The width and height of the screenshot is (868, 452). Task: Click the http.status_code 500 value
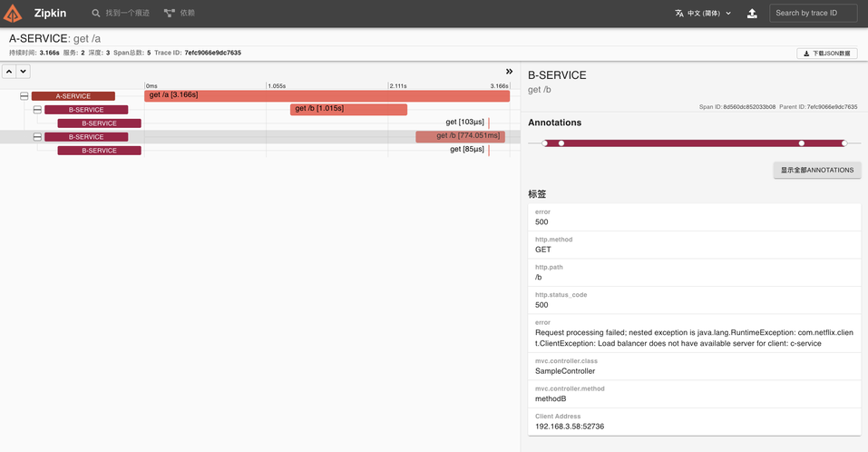click(541, 305)
